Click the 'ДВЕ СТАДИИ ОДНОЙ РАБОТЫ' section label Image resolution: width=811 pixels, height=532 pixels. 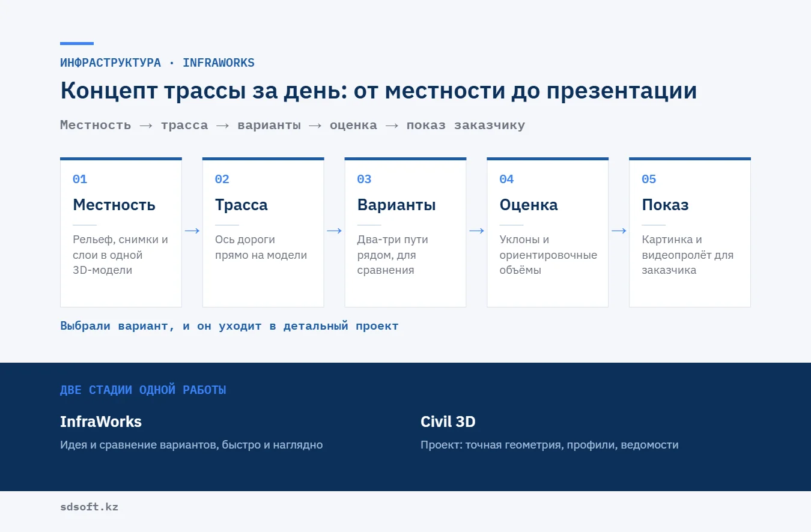143,390
